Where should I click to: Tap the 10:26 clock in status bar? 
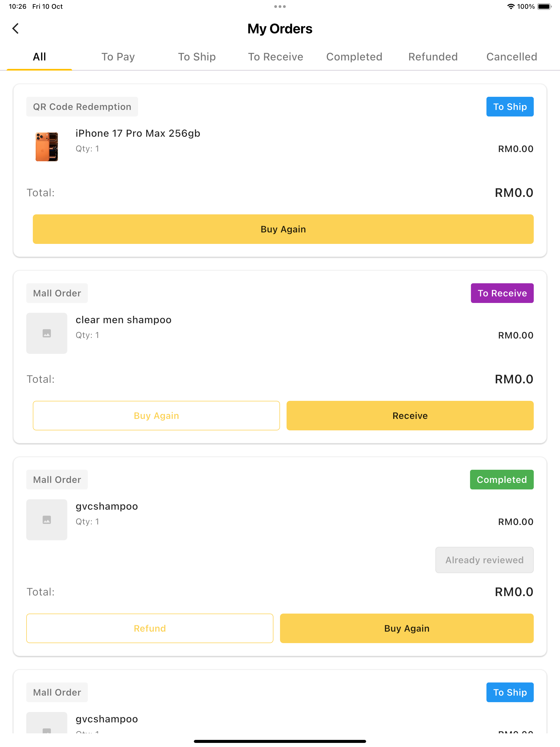[x=17, y=6]
